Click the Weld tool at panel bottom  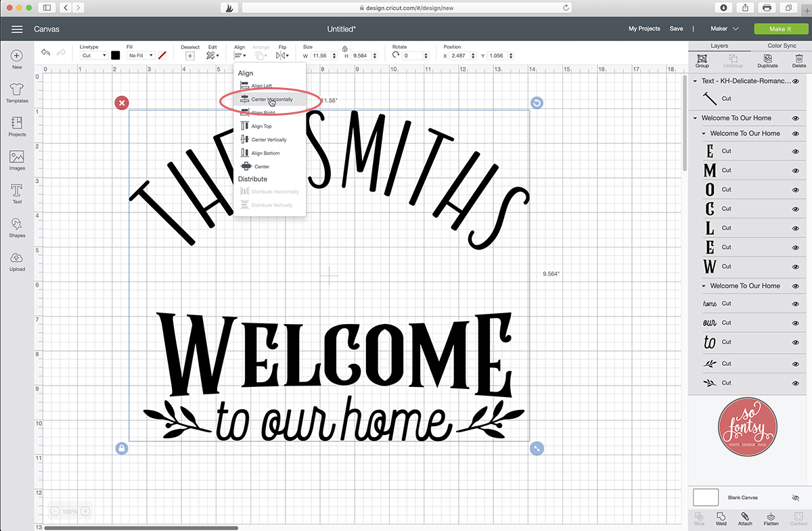tap(721, 516)
